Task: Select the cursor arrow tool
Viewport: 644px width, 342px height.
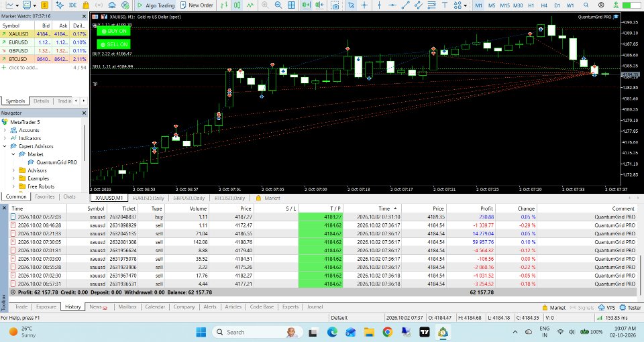Action: coord(351,5)
